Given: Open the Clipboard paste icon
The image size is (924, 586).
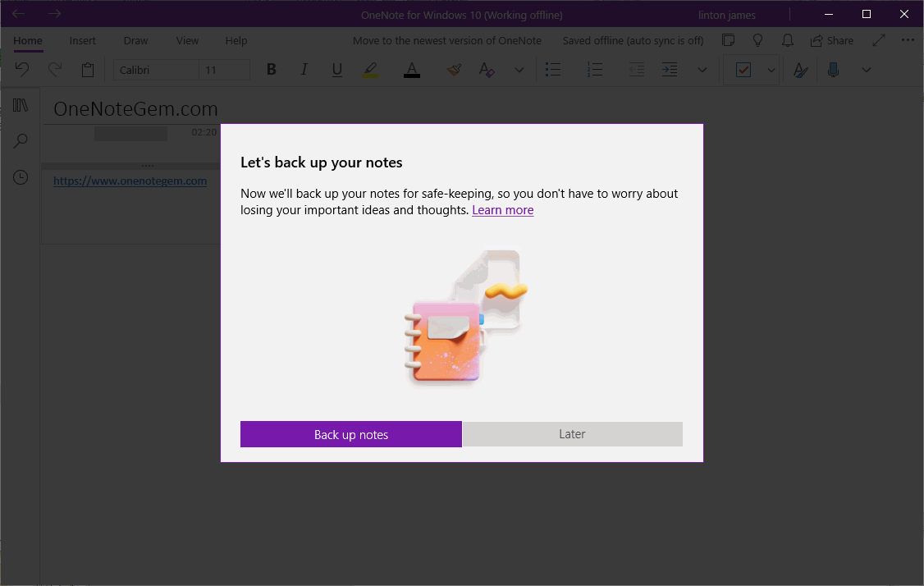Looking at the screenshot, I should [x=88, y=70].
